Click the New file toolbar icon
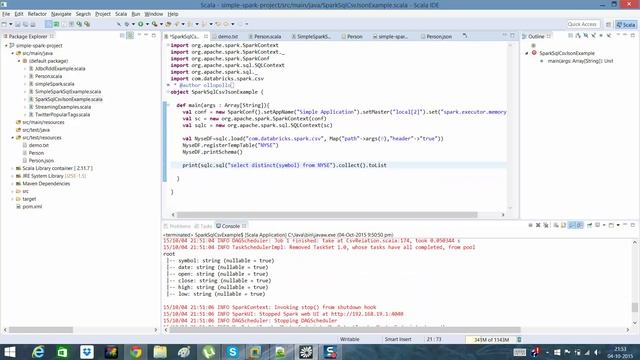This screenshot has width=640, height=360. pyautogui.click(x=4, y=24)
